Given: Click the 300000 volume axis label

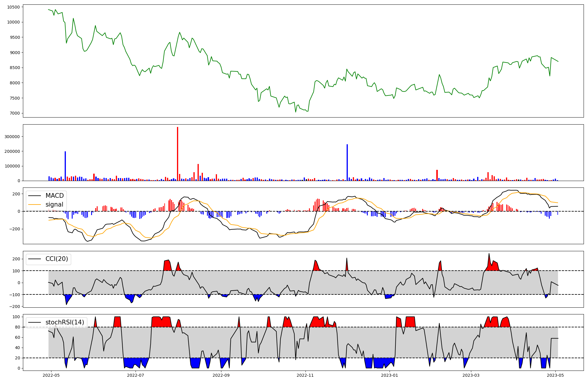Looking at the screenshot, I should click(x=12, y=137).
